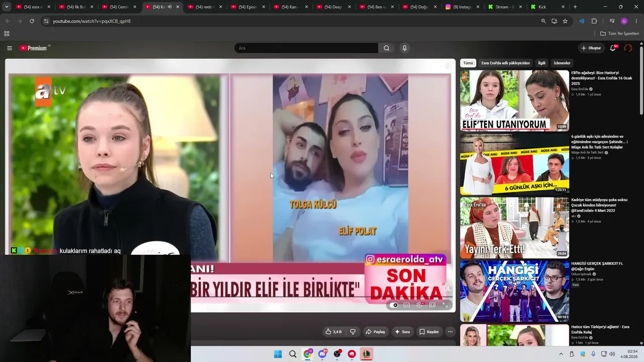Open League of Legends taskbar icon
The height and width of the screenshot is (362, 644).
coord(366,354)
